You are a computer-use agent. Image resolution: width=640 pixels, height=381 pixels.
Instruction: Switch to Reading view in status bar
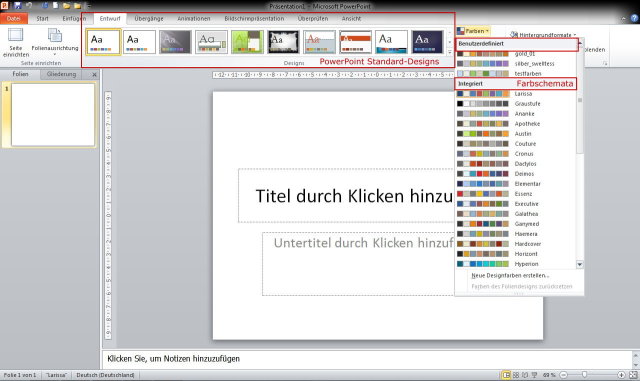pos(524,375)
